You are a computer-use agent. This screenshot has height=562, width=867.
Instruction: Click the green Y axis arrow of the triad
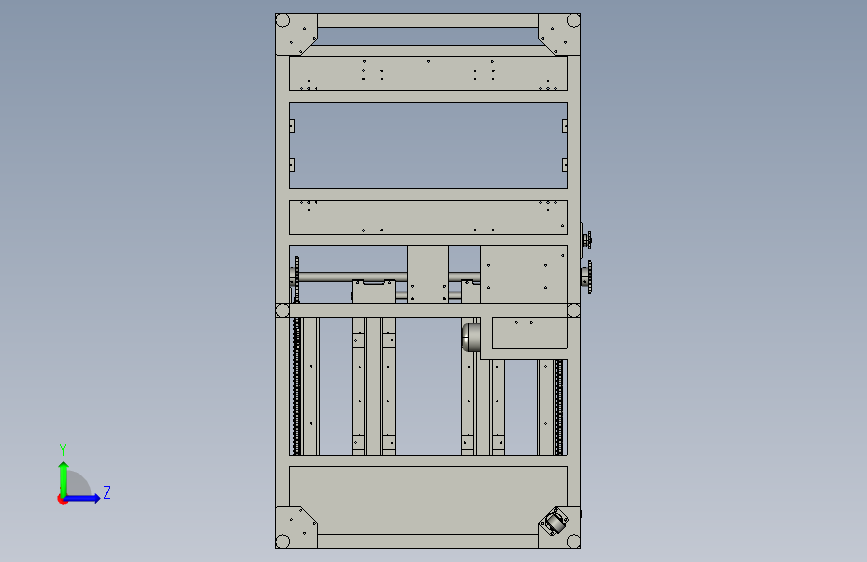coord(64,479)
